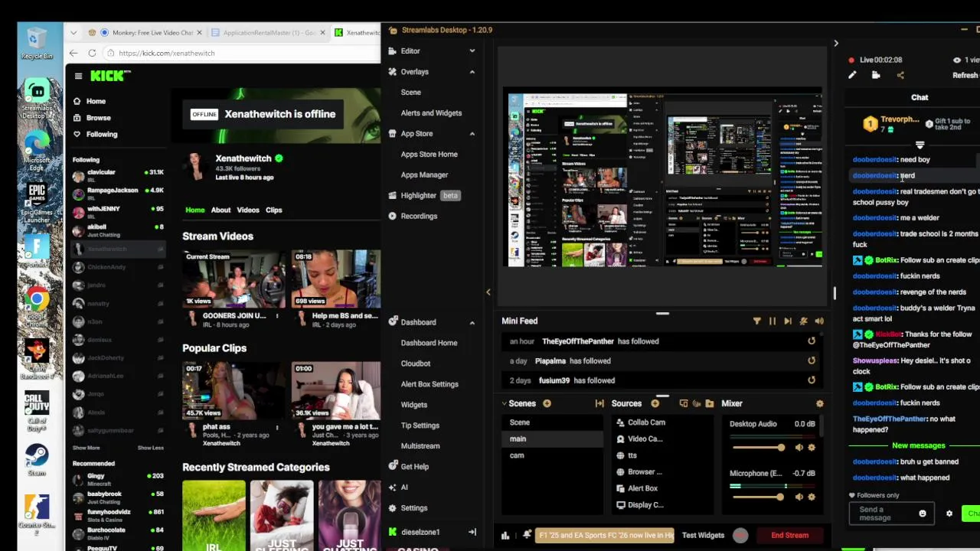The image size is (980, 551).
Task: Mute the Desktop Audio source
Action: tap(799, 448)
